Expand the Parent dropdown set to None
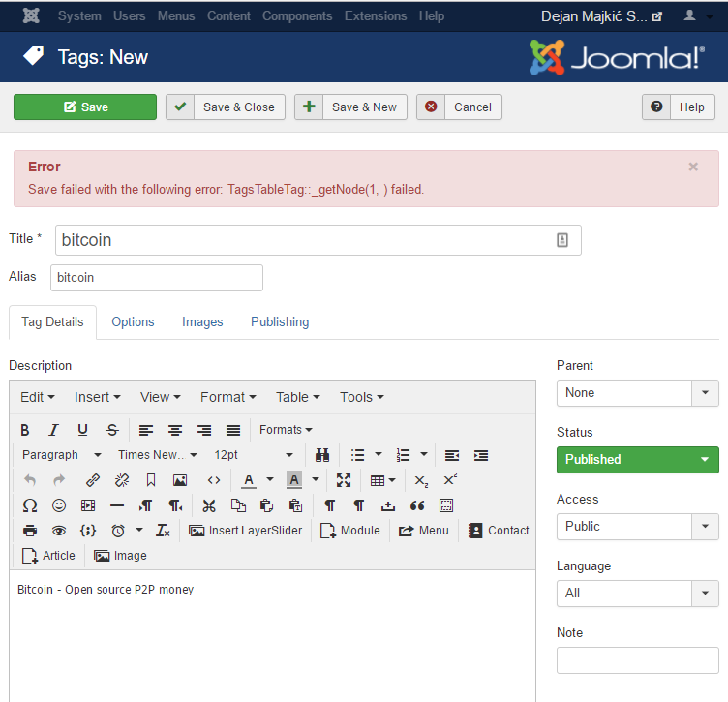The height and width of the screenshot is (702, 728). coord(637,393)
